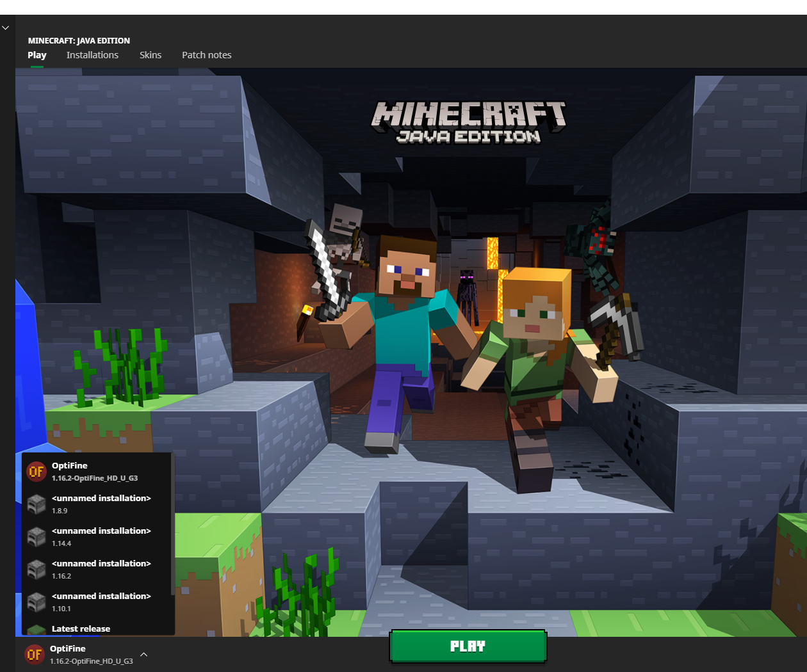Click the green PLAY button
This screenshot has width=807, height=672.
click(468, 646)
